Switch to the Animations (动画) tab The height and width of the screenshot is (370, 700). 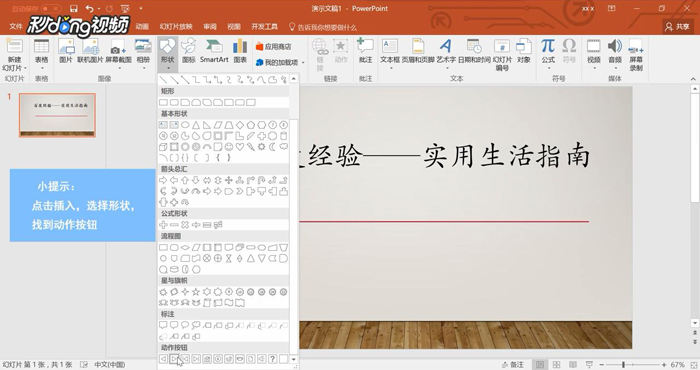coord(142,27)
